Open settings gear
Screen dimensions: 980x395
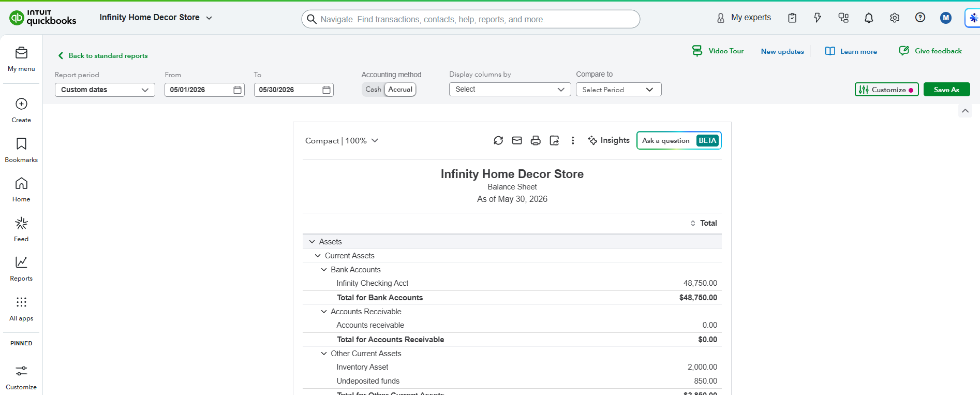click(895, 18)
